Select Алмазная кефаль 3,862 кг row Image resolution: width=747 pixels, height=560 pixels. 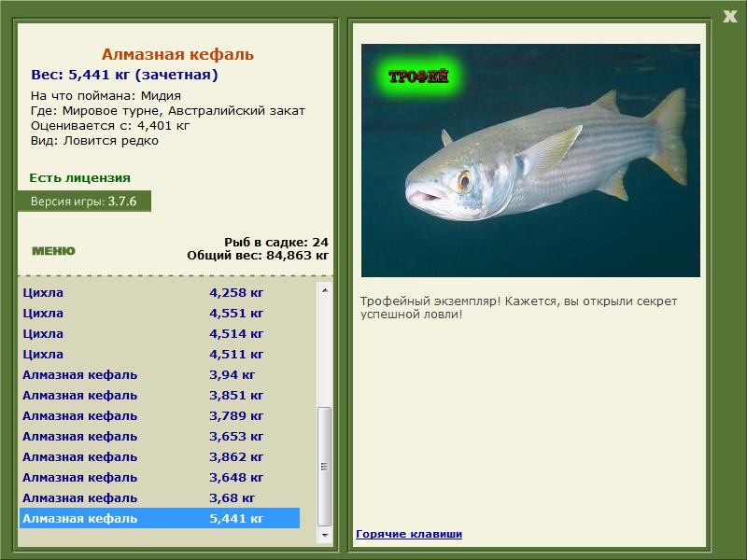coord(160,456)
